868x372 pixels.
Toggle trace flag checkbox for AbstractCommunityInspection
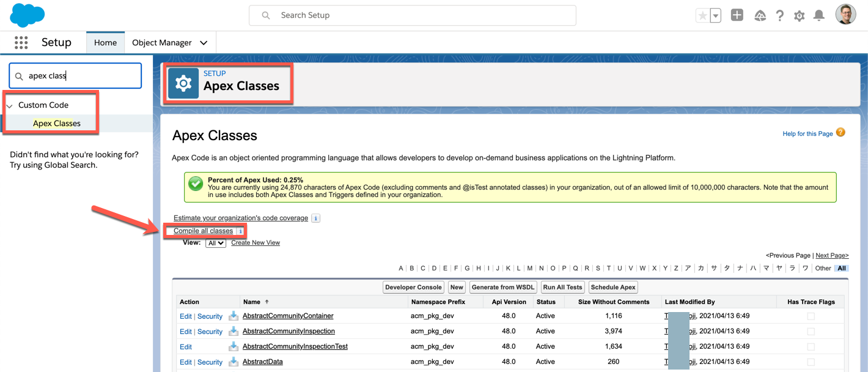point(811,332)
